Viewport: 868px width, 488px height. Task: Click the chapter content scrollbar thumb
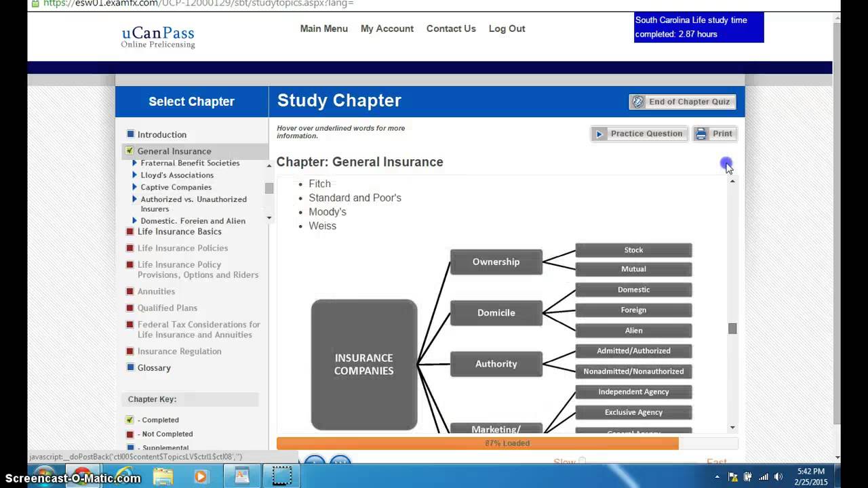(732, 329)
